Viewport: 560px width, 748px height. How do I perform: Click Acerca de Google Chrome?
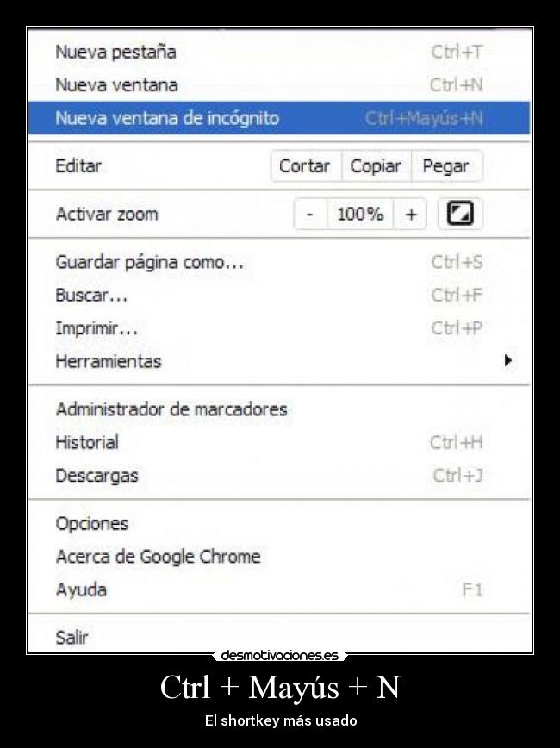[x=158, y=557]
